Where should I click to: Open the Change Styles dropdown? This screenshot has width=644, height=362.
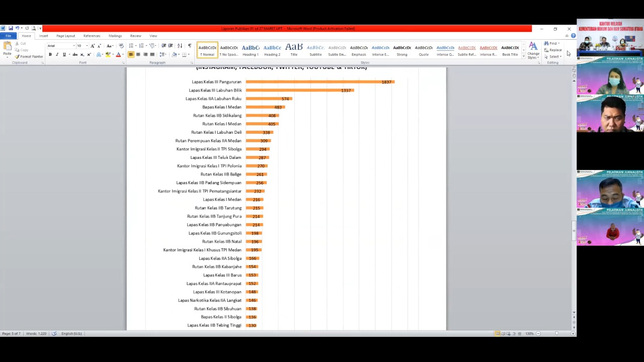click(533, 50)
